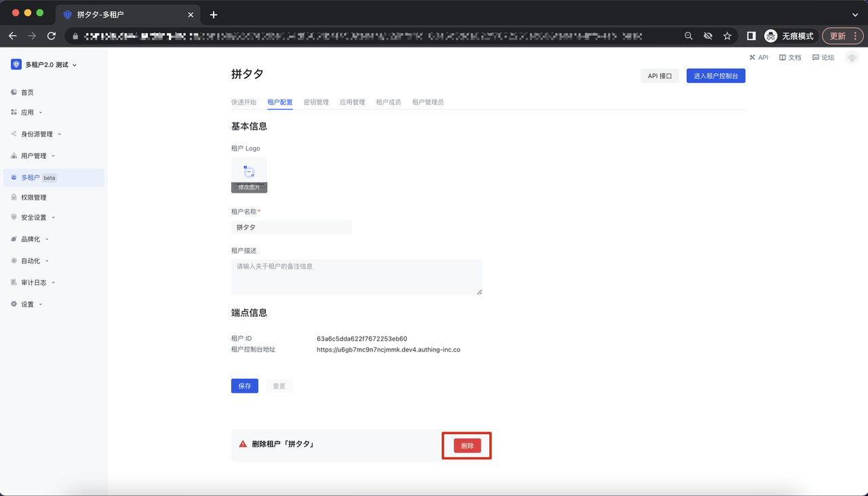Viewport: 868px width, 496px height.
Task: Click the red 删除 button
Action: [467, 446]
